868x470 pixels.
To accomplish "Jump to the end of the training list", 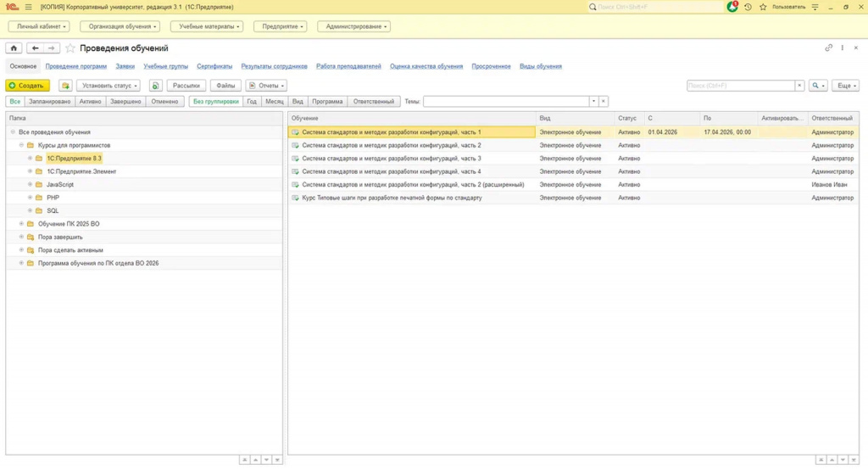I will [854, 460].
